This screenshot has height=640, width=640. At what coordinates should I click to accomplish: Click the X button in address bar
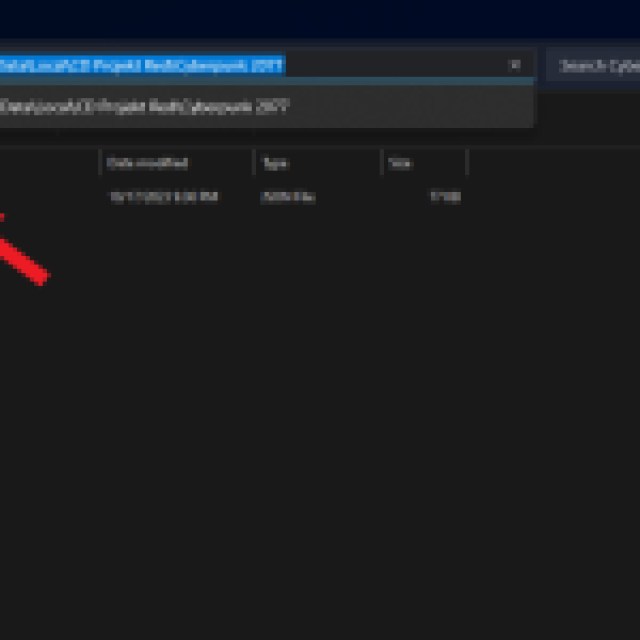(515, 65)
